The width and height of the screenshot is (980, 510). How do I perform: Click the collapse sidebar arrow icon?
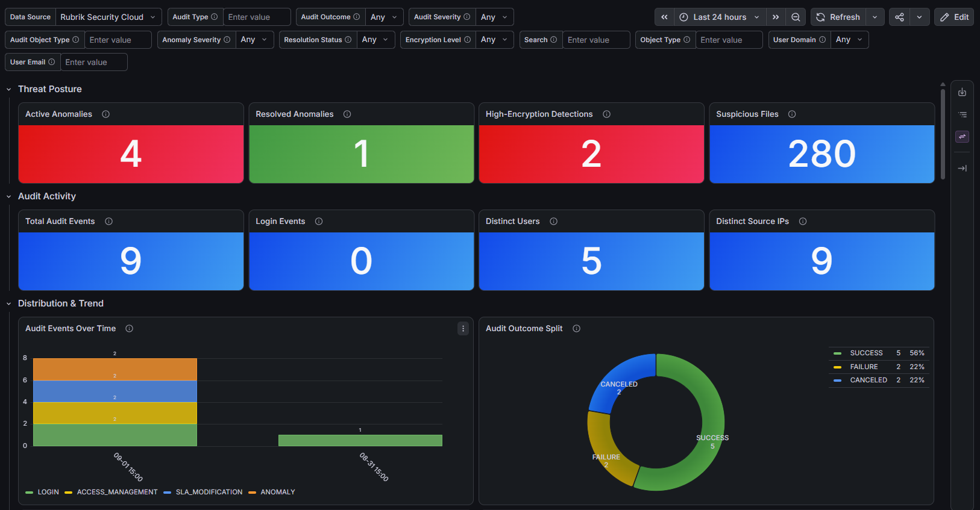962,168
